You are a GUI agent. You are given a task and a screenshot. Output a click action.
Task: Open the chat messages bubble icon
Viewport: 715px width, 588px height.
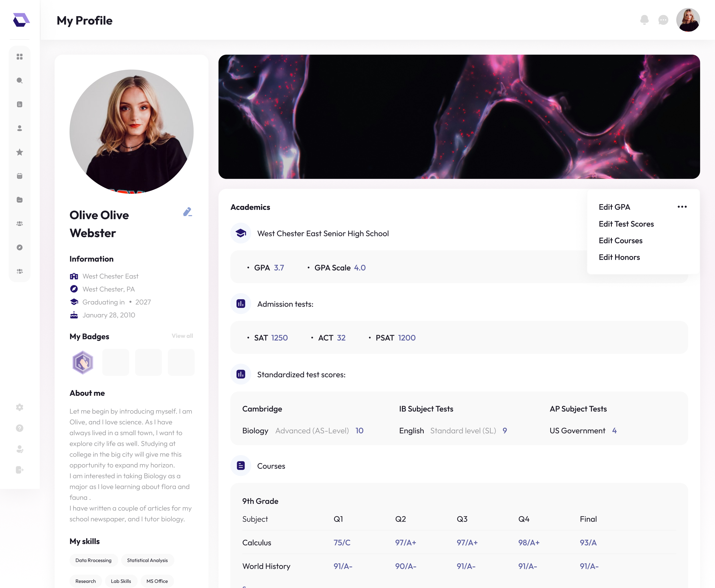point(663,20)
